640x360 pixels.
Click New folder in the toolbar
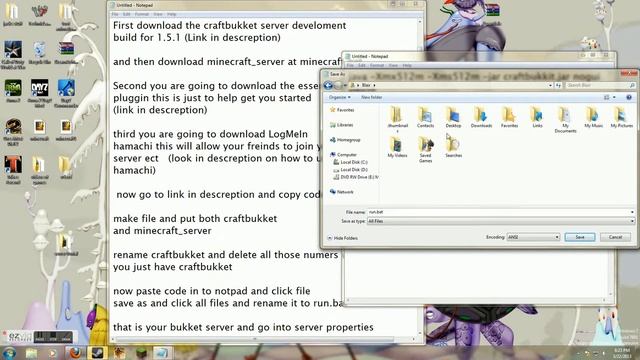point(371,97)
